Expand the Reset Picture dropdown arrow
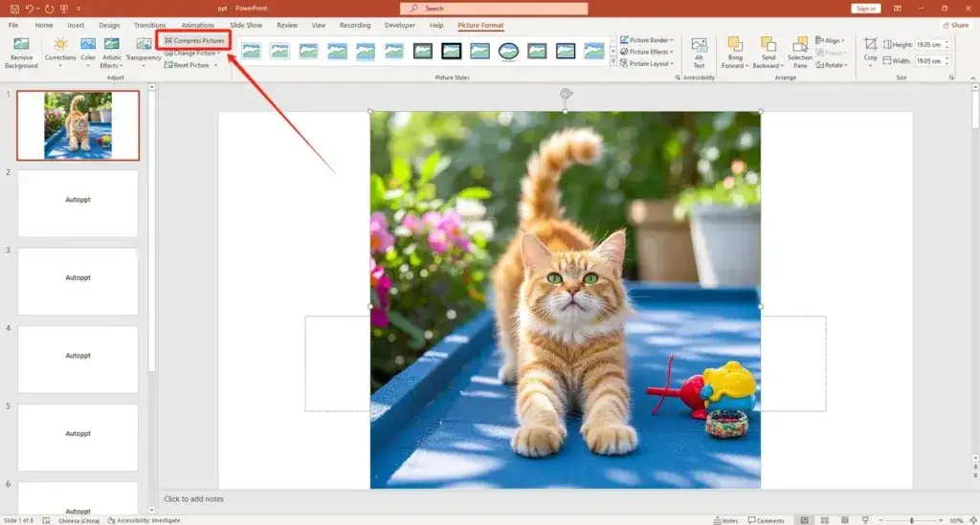Viewport: 980px width, 525px height. (x=216, y=65)
